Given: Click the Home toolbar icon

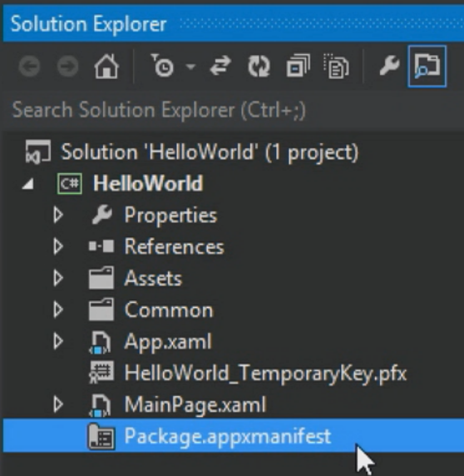Looking at the screenshot, I should click(x=106, y=67).
